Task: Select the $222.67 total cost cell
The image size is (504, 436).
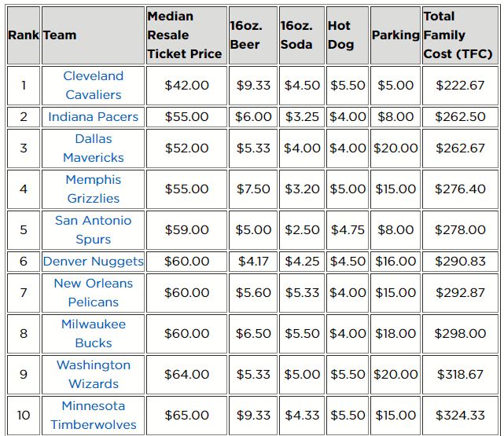Action: pyautogui.click(x=460, y=86)
